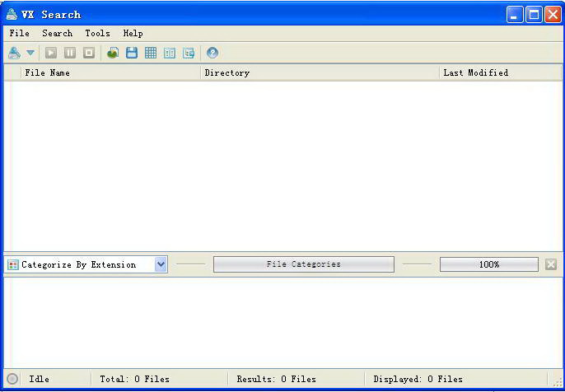Open the File menu
565x392 pixels.
pyautogui.click(x=20, y=33)
